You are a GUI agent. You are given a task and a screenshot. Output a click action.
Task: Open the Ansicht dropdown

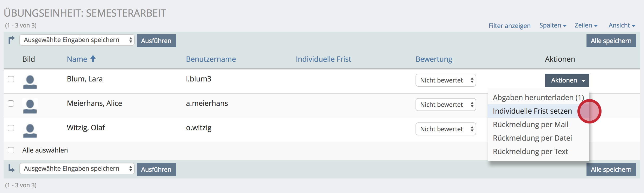(622, 25)
